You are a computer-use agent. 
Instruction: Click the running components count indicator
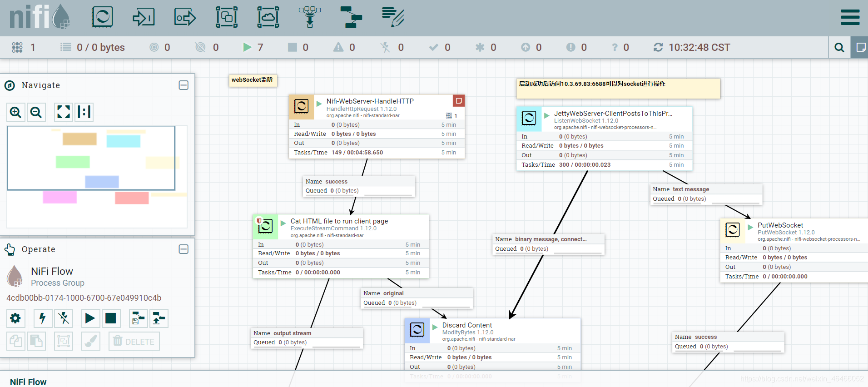(253, 47)
